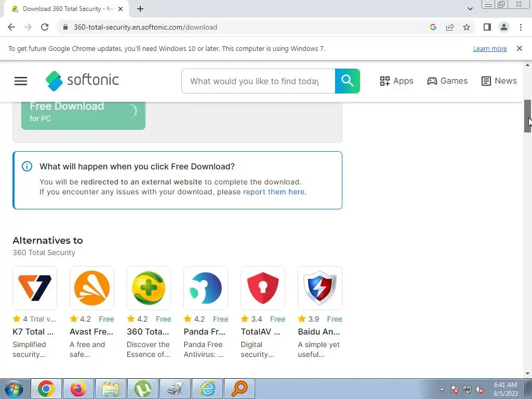Follow the 'report them here' link

[x=274, y=192]
